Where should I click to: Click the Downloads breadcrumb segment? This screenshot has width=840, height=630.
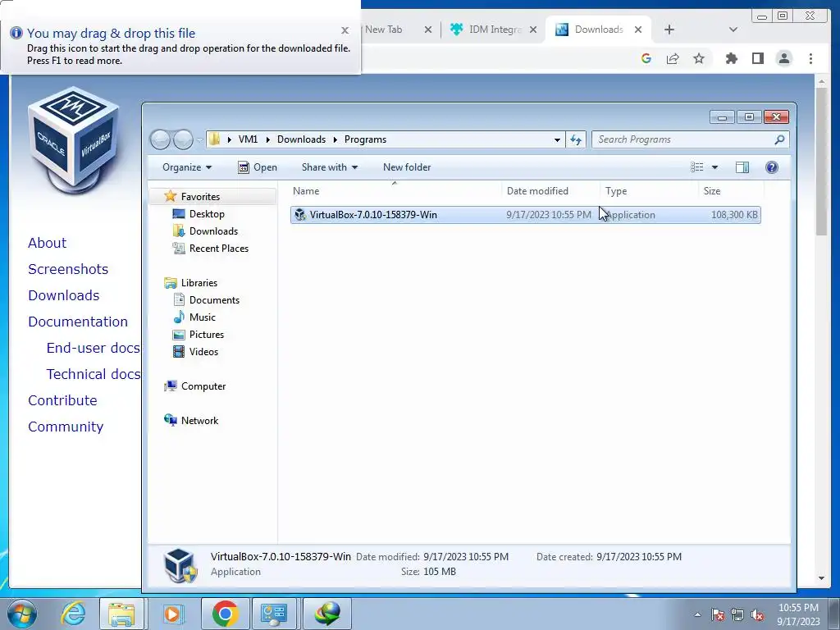point(301,139)
